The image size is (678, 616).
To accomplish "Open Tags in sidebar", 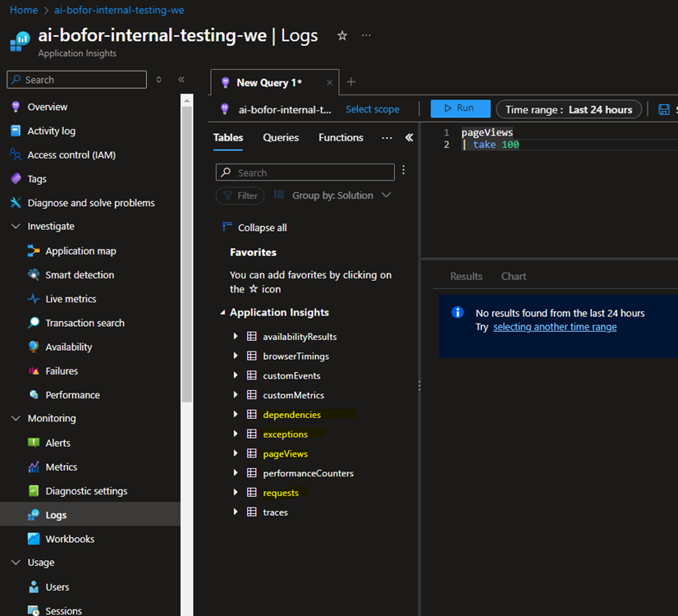I will click(37, 179).
